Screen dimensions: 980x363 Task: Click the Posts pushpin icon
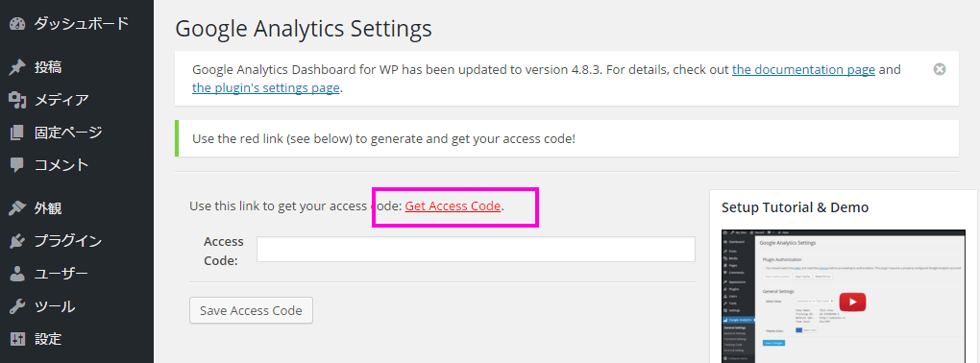coord(17,67)
